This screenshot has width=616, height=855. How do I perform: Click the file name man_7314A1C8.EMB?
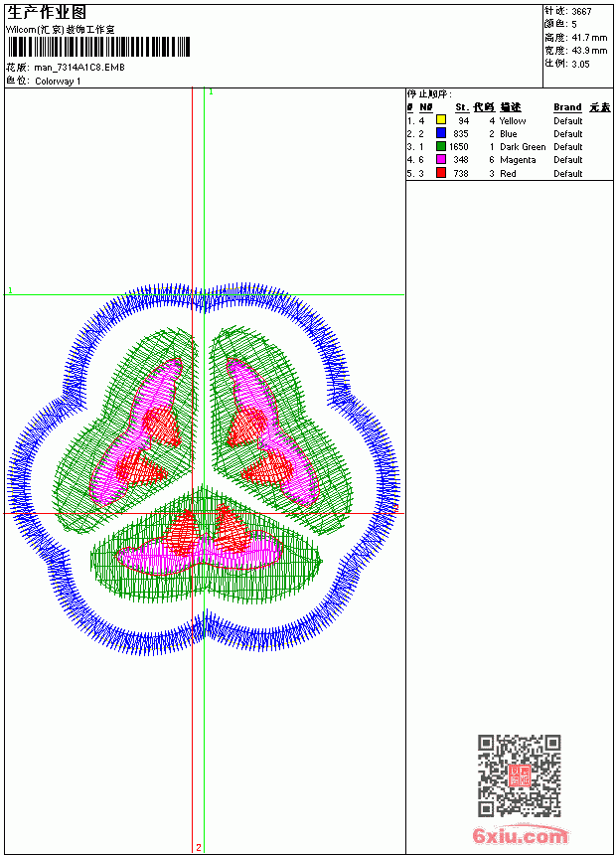coord(79,68)
